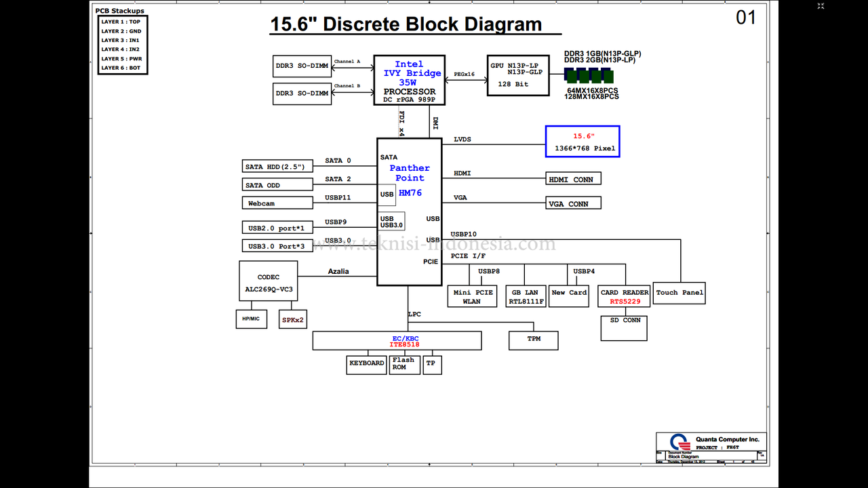Viewport: 868px width, 488px height.
Task: Click the 'Webcam' block
Action: click(277, 203)
